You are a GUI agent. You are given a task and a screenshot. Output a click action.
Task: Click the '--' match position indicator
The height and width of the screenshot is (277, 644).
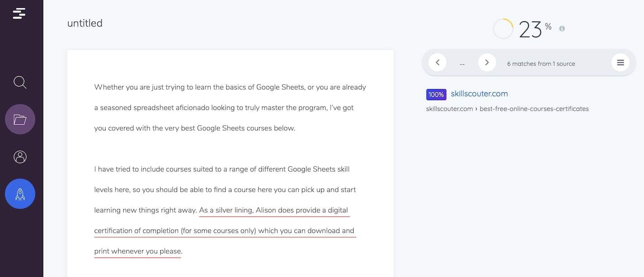462,64
